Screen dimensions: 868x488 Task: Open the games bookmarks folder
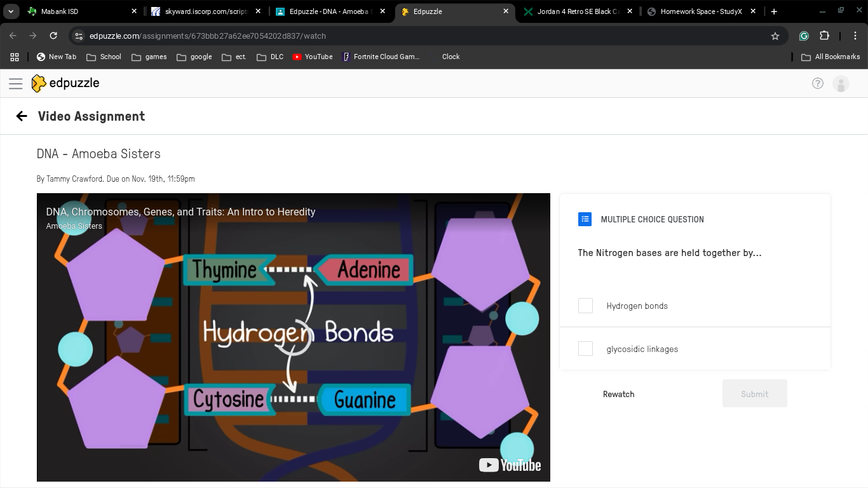(x=149, y=57)
